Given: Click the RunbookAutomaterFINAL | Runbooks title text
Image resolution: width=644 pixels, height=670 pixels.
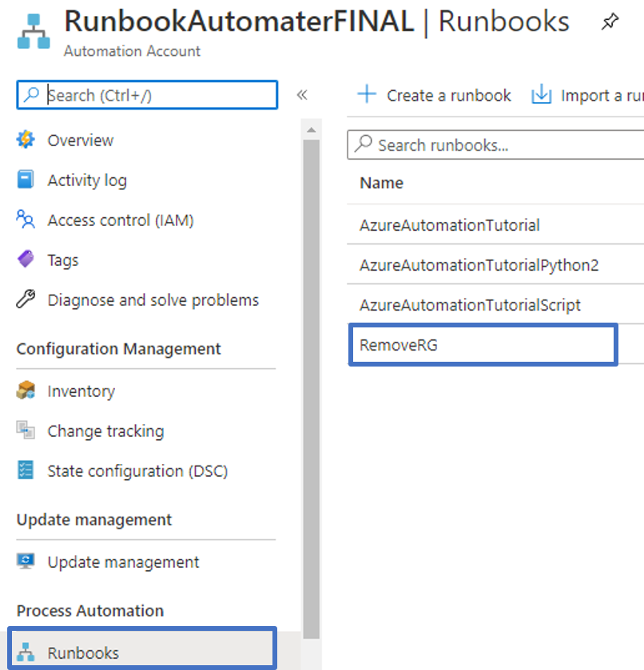Looking at the screenshot, I should (317, 22).
